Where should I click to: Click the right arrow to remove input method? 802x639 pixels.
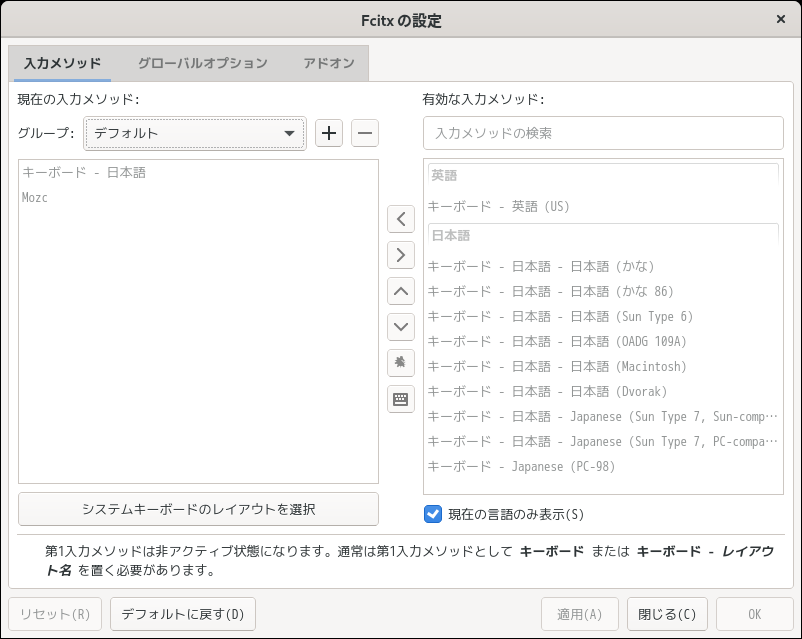tap(401, 255)
